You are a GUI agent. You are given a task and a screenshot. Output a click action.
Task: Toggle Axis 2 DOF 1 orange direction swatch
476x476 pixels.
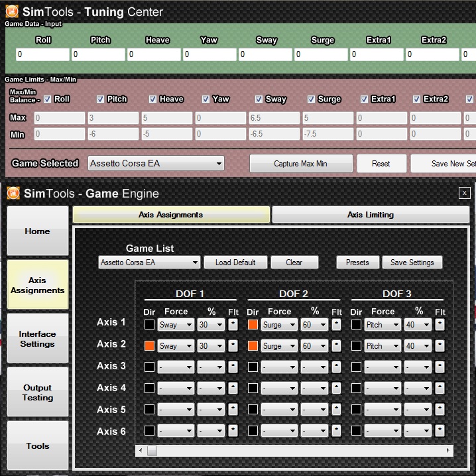click(x=149, y=346)
